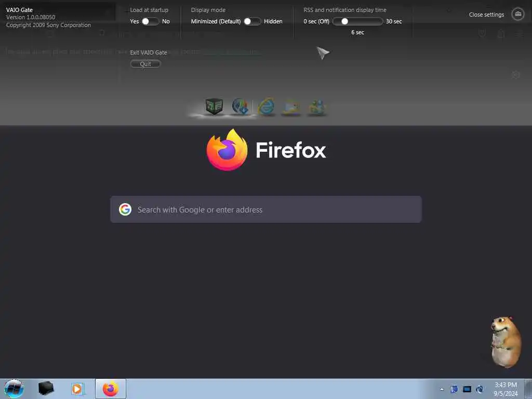Click the Quit button to exit VAIO Gate

point(145,64)
